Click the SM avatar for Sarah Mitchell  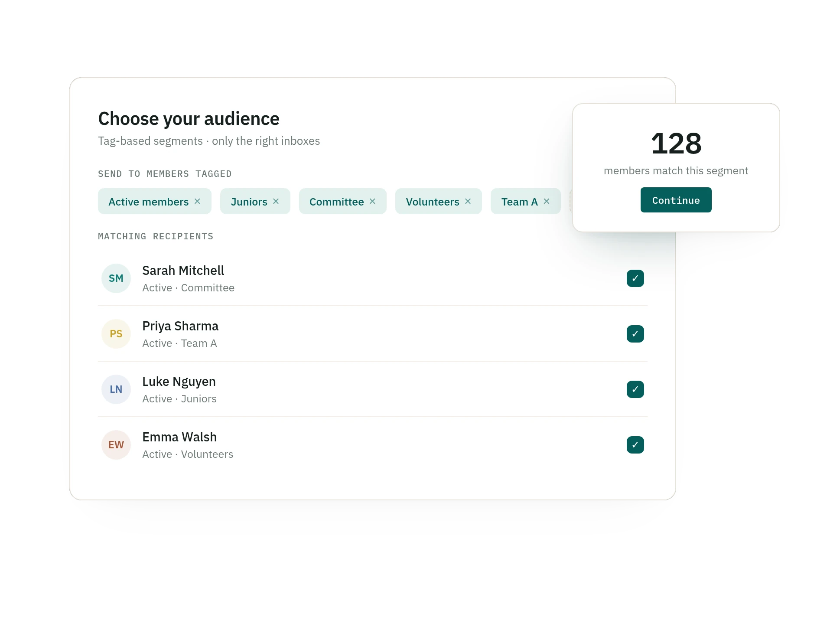tap(116, 278)
